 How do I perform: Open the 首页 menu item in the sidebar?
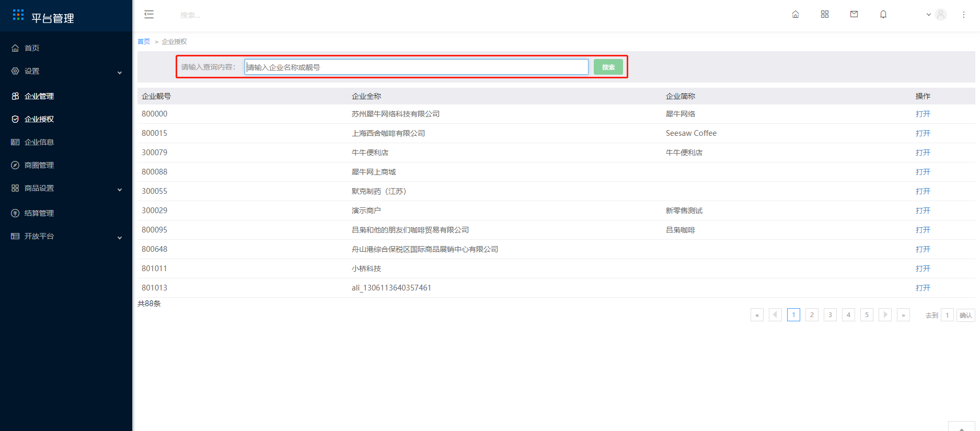point(66,48)
